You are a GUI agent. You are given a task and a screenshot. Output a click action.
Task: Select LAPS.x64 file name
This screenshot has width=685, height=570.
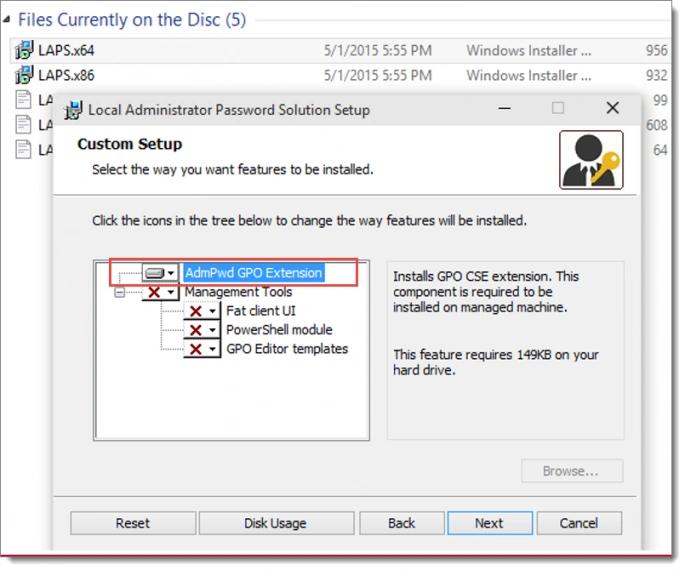point(66,50)
